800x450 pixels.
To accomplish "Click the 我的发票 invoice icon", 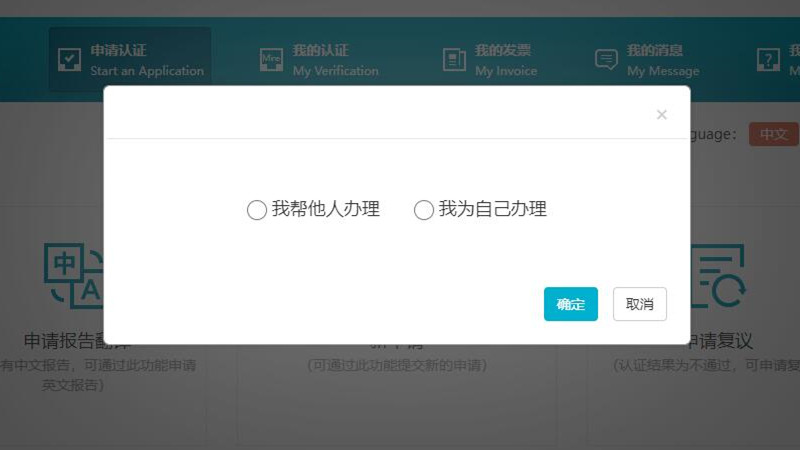I will [x=454, y=60].
